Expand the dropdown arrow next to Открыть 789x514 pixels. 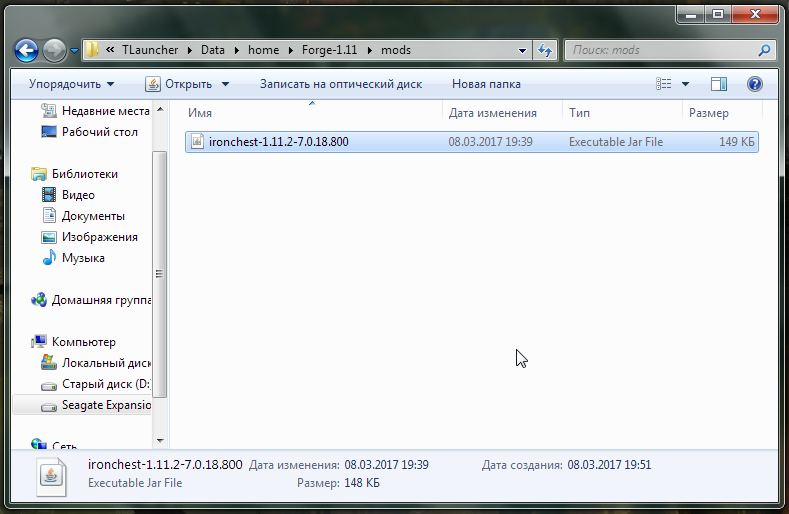225,84
